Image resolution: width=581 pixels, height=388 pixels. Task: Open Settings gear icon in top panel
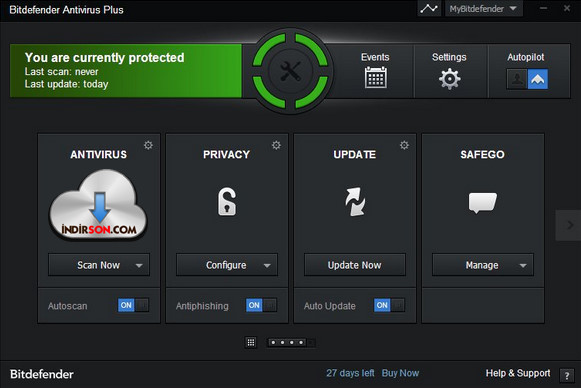[449, 79]
